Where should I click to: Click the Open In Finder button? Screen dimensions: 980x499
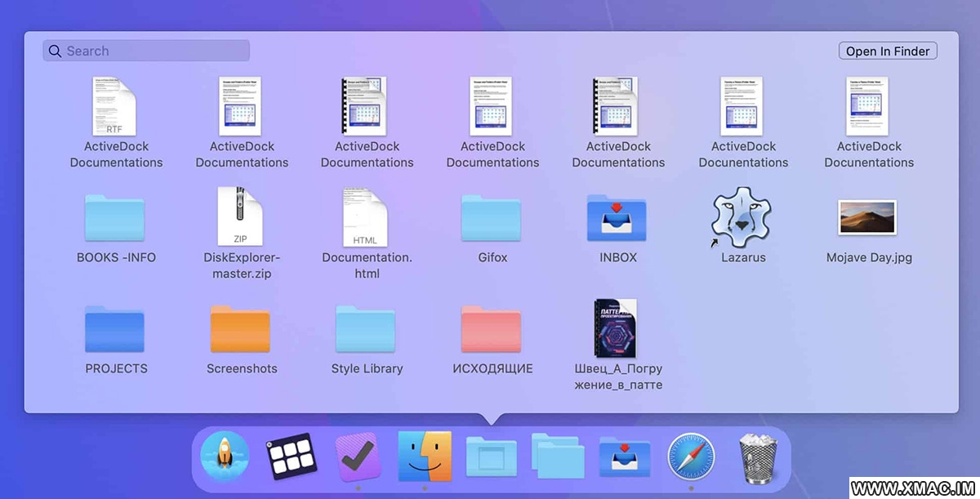coord(888,51)
